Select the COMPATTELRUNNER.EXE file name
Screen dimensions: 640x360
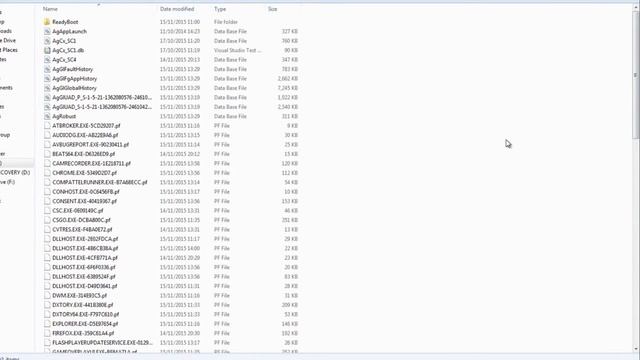(100, 182)
